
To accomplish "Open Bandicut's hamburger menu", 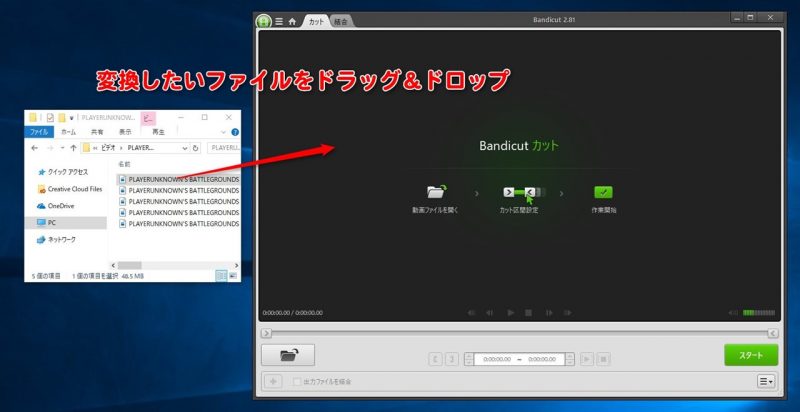I will click(279, 21).
